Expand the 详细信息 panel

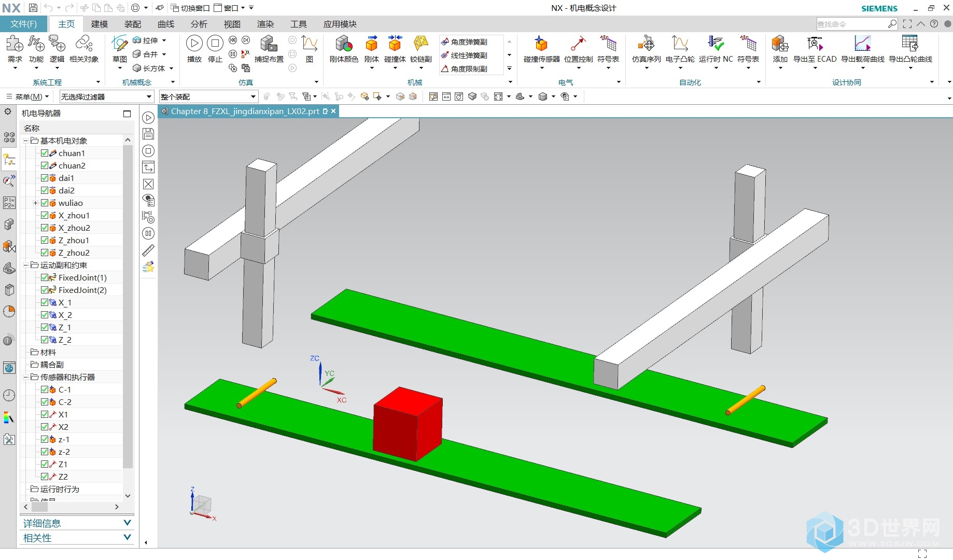click(x=77, y=523)
